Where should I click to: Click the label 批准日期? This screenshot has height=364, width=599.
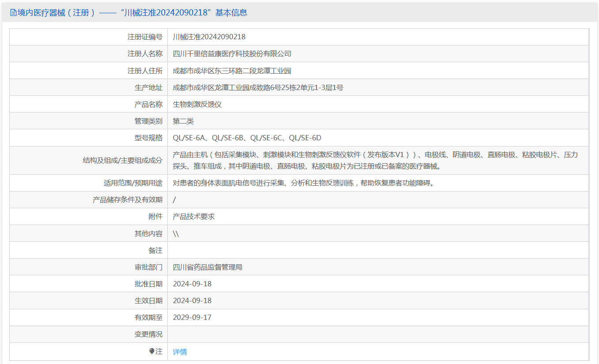148,284
